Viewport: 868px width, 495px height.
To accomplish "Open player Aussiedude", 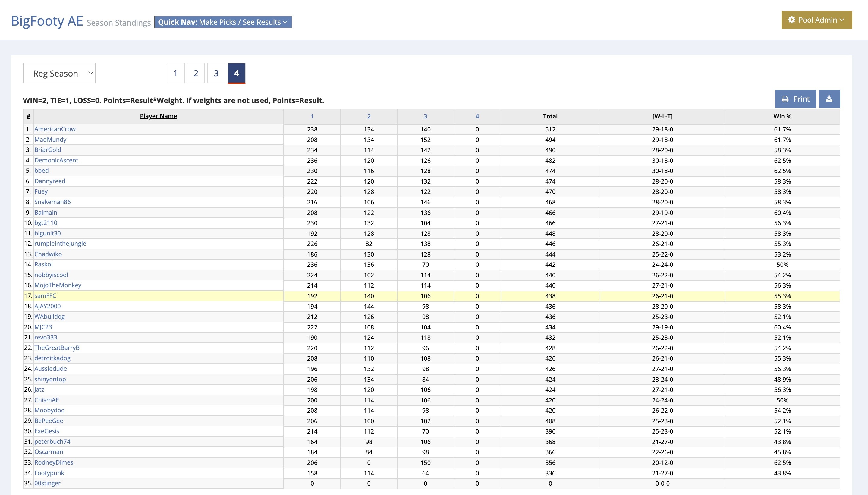I will point(50,368).
